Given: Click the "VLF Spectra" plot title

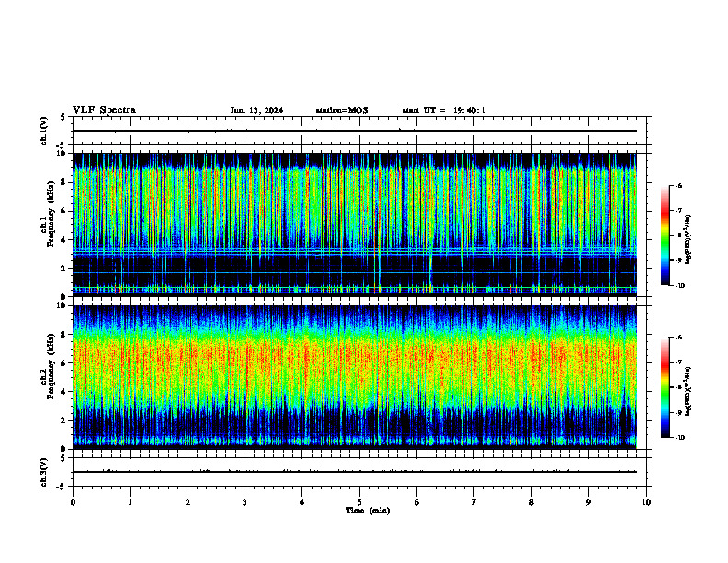Looking at the screenshot, I should pyautogui.click(x=104, y=110).
